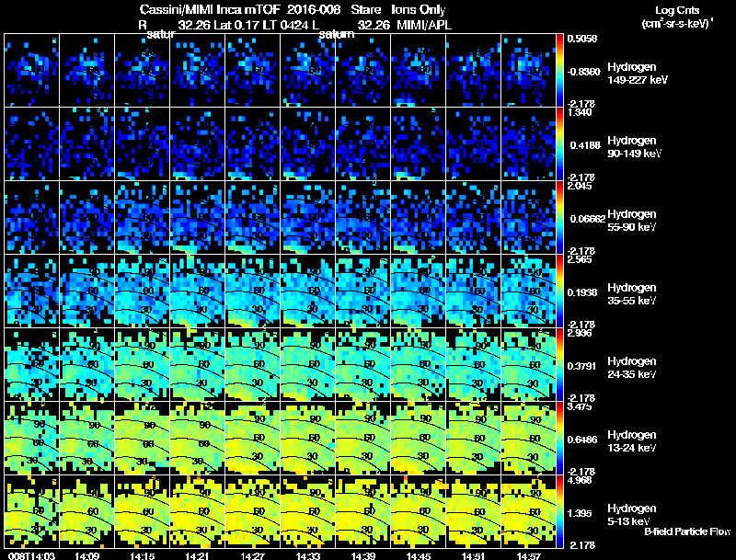This screenshot has height=560, width=736.
Task: Click the 'Hydrogen 35-55 keV' row label
Action: pyautogui.click(x=632, y=294)
